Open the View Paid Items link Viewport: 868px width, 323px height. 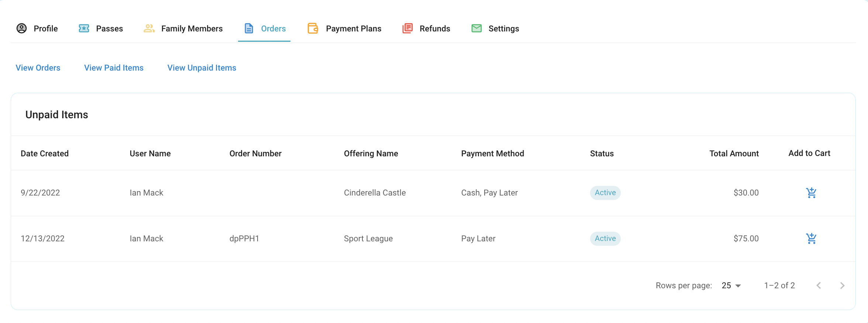(x=114, y=68)
